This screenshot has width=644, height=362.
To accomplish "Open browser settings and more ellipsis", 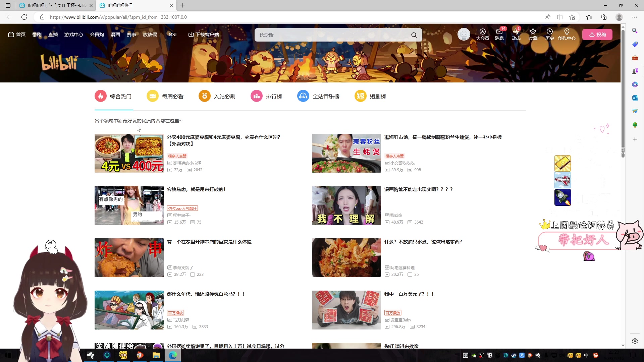I will coord(635,17).
